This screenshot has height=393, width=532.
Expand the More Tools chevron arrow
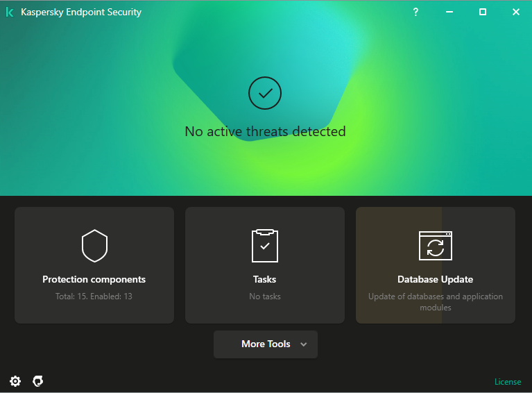point(303,344)
